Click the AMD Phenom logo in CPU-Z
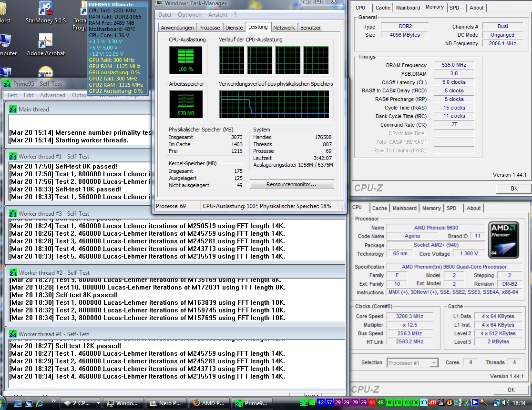Screen dimensions: 532x410 click(504, 240)
